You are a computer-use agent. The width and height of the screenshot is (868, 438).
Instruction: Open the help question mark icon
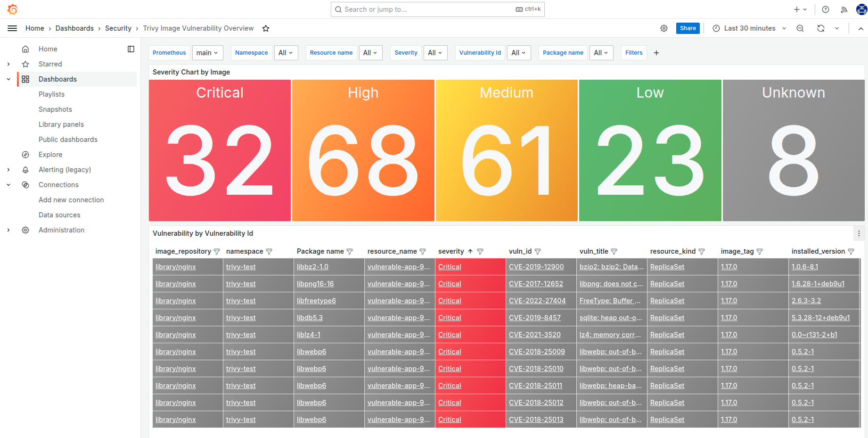tap(826, 9)
